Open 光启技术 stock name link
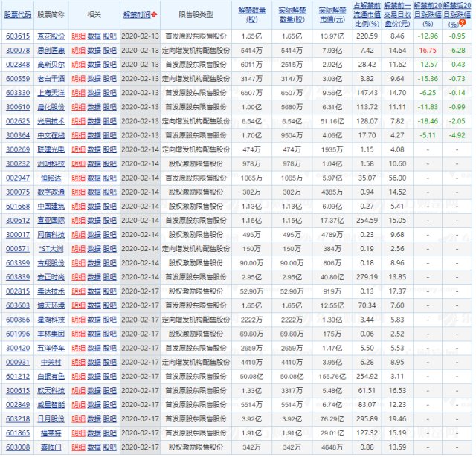Viewport: 476px width, 457px height. click(51, 121)
